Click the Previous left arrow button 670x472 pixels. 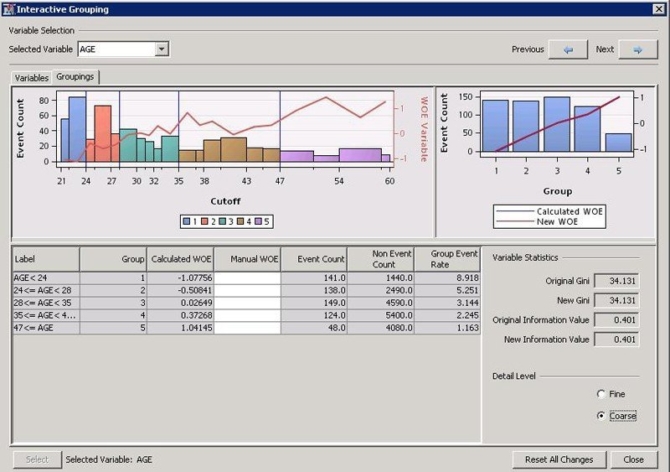[568, 49]
